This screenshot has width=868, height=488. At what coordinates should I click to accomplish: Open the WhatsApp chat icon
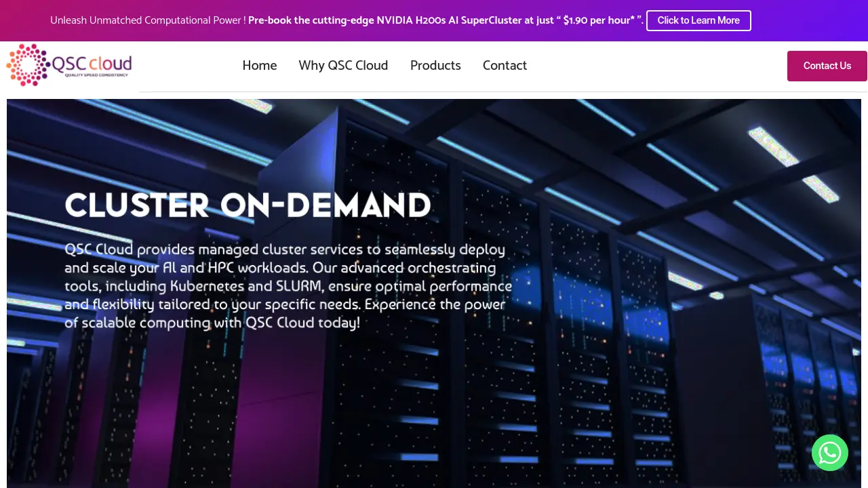point(830,453)
